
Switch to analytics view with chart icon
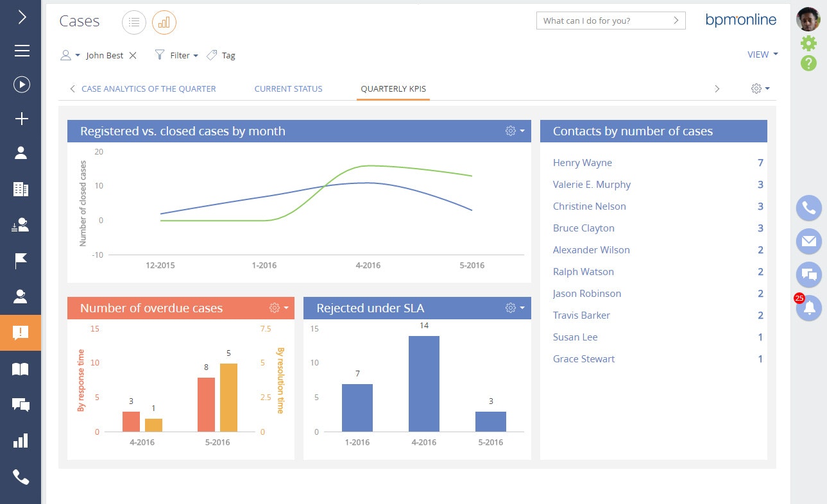[x=164, y=22]
